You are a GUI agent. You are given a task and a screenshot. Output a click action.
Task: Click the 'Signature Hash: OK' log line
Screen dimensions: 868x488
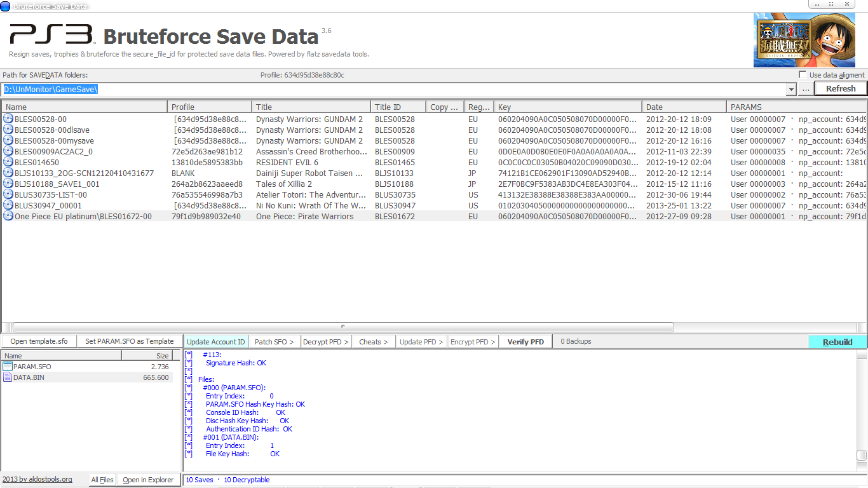[x=236, y=363]
